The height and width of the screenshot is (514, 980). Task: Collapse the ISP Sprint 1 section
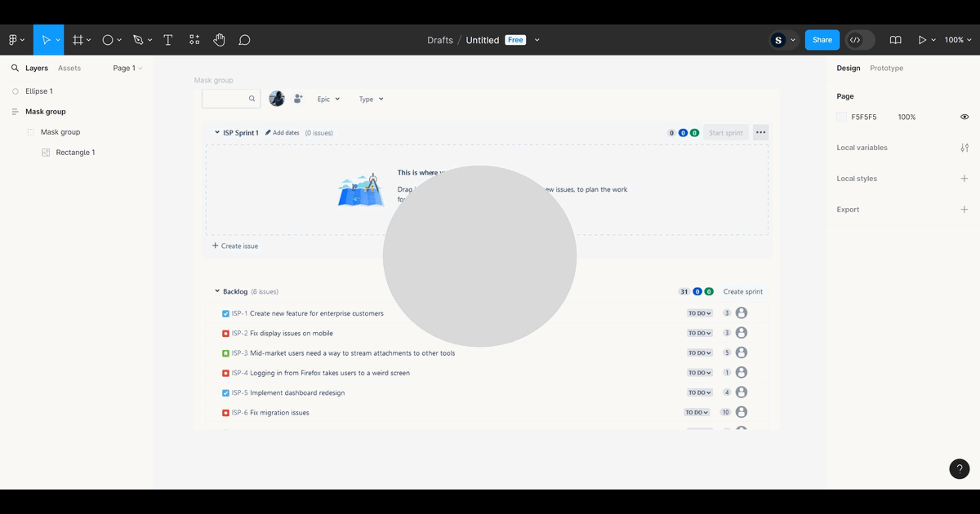tap(217, 133)
